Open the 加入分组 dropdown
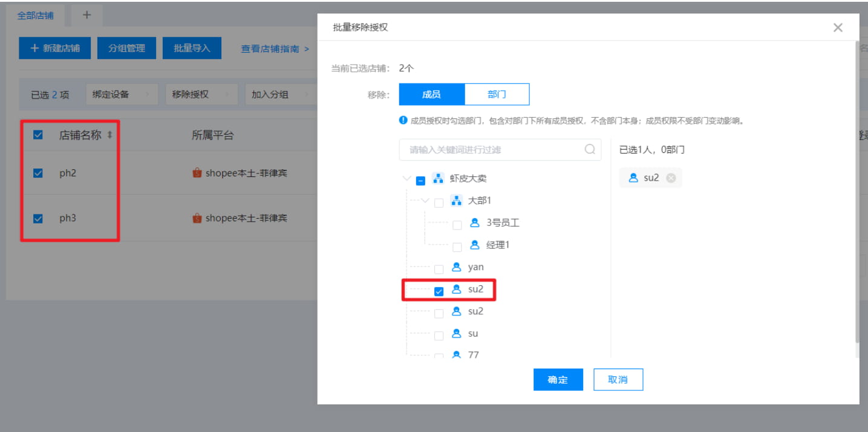868x432 pixels. 281,94
